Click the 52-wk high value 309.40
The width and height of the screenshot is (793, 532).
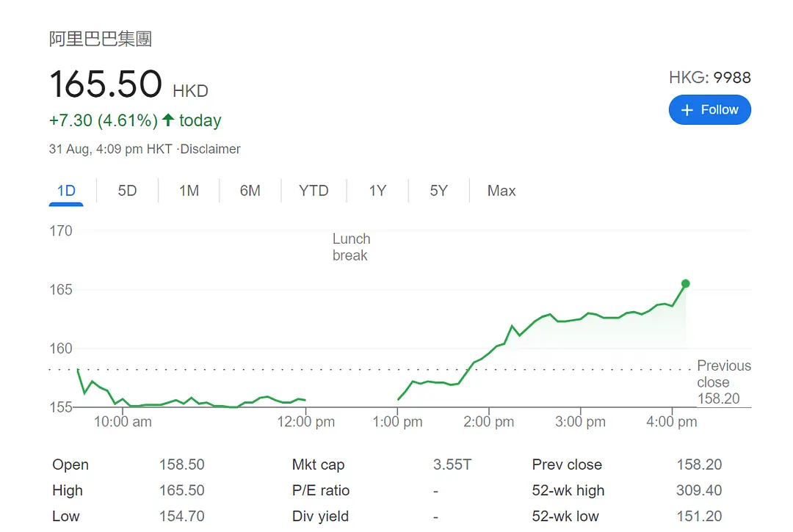[699, 490]
